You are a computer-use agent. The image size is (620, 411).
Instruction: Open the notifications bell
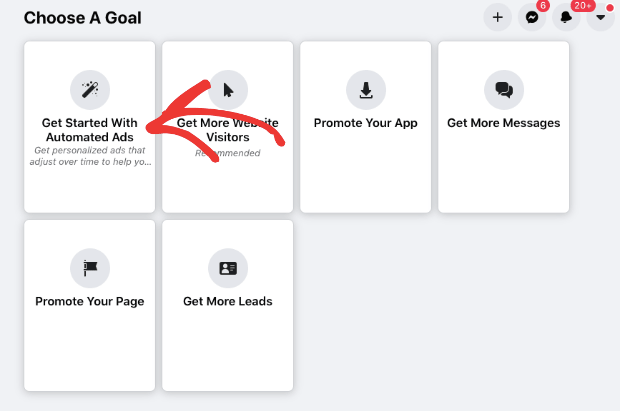tap(566, 17)
